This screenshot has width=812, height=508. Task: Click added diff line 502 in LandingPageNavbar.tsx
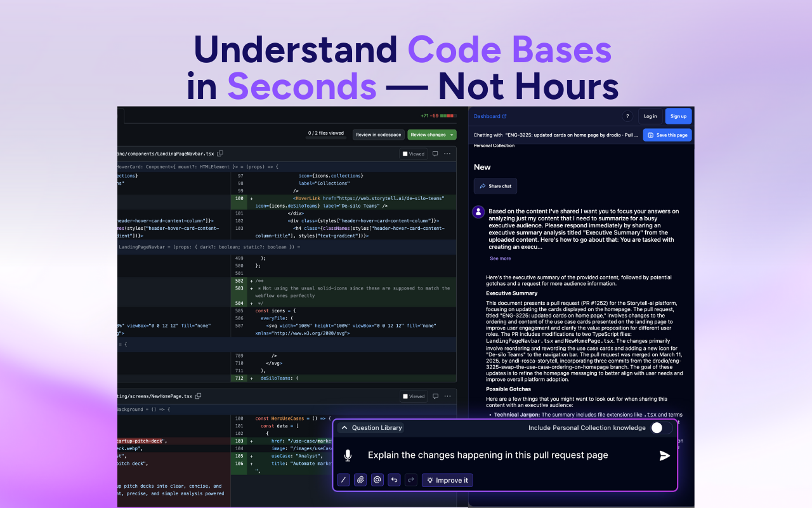click(x=343, y=281)
